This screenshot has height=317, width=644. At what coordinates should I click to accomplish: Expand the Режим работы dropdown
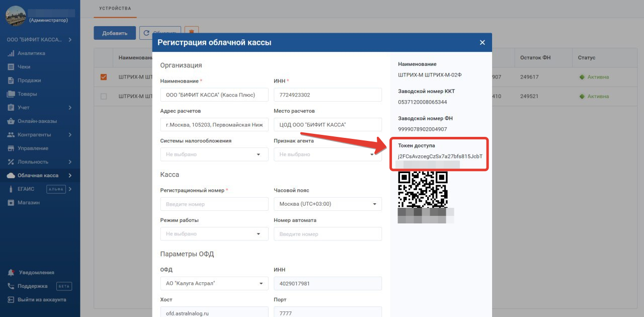214,234
